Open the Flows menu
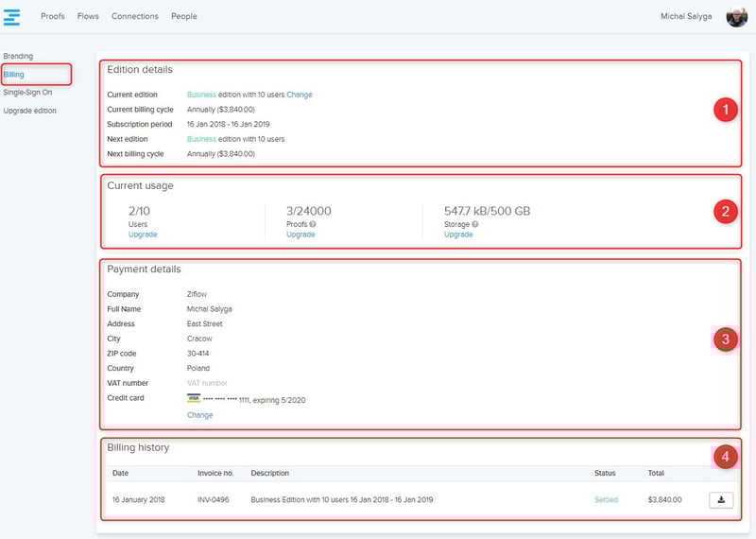Viewport: 756px width, 539px height. click(88, 17)
